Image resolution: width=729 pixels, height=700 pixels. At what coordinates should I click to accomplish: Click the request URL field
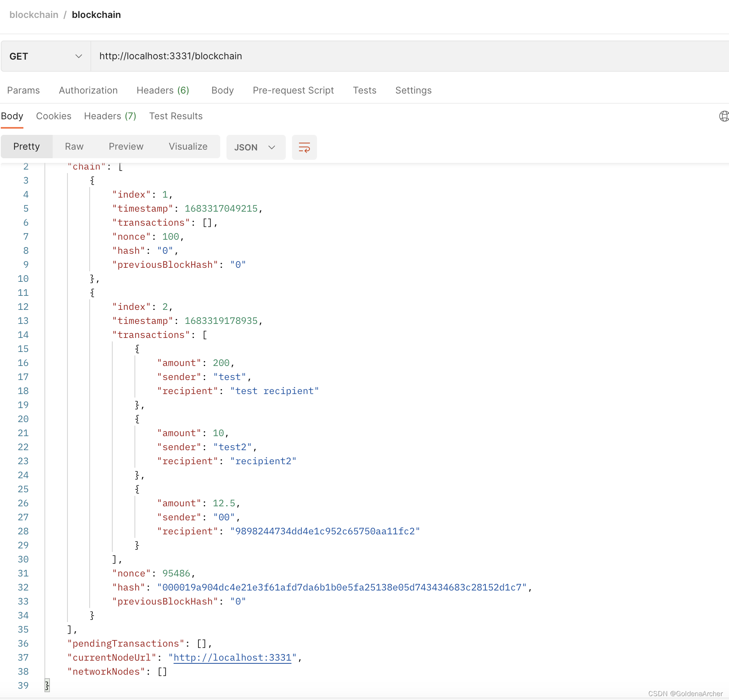coord(409,56)
